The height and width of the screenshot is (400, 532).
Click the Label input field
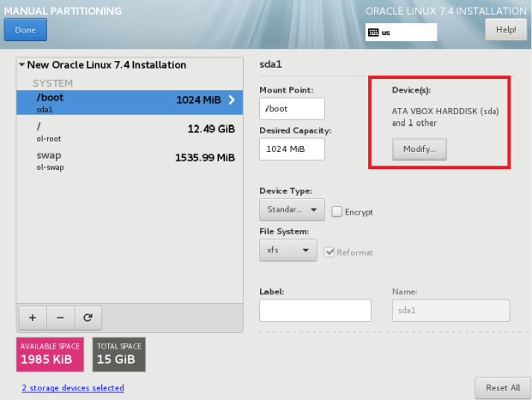(315, 310)
